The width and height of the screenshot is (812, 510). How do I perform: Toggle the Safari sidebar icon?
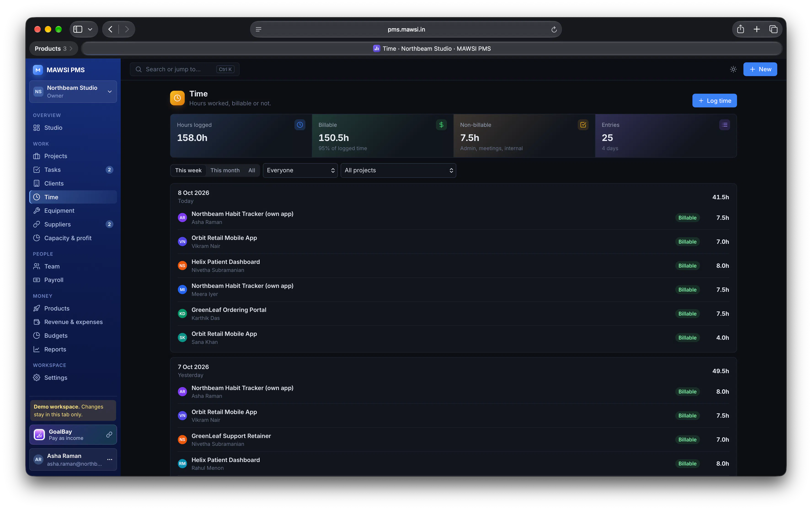(x=78, y=29)
